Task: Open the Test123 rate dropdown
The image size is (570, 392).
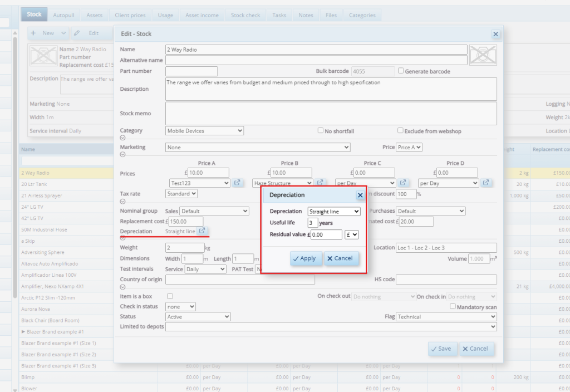Action: click(200, 183)
